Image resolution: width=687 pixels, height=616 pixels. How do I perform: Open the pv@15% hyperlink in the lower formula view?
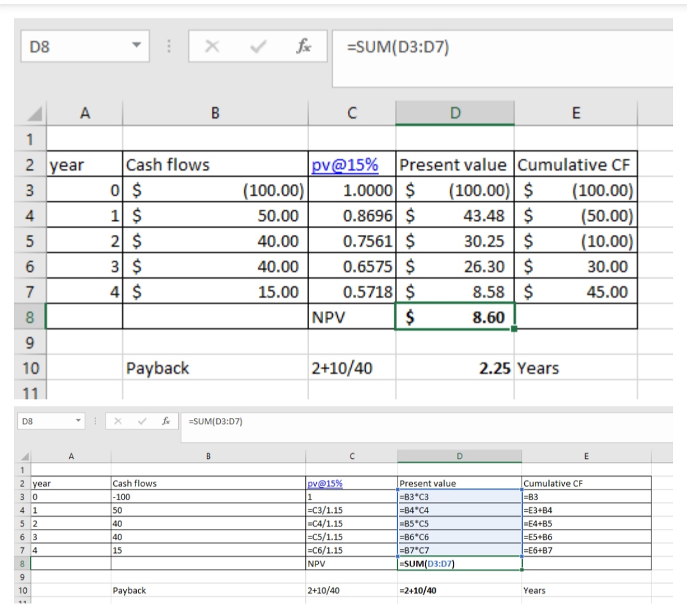[324, 483]
